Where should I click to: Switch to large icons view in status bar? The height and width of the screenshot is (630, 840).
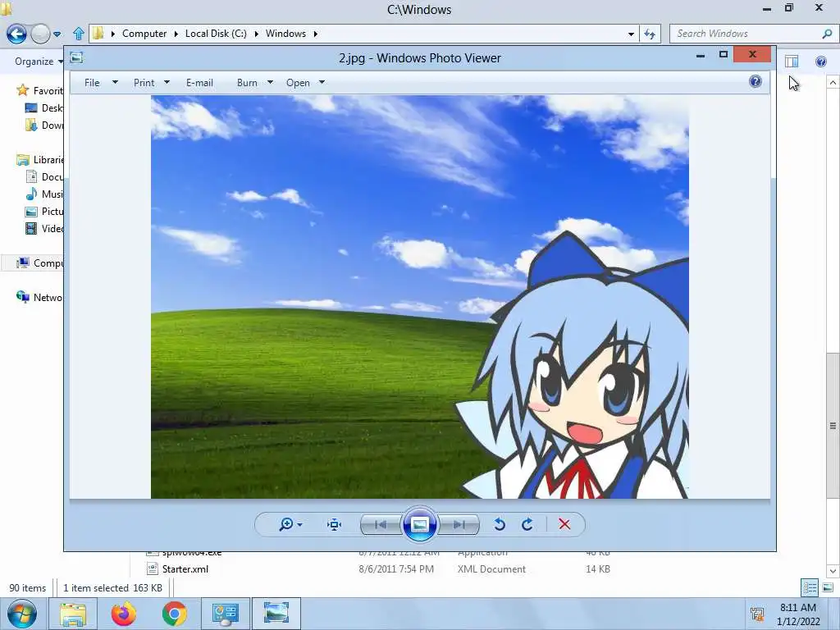[x=828, y=587]
